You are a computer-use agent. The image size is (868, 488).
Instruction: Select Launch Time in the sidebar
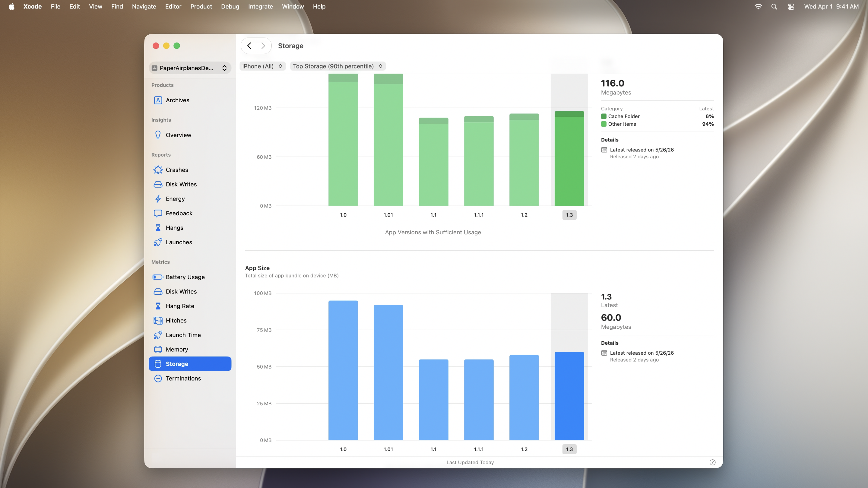(190, 335)
